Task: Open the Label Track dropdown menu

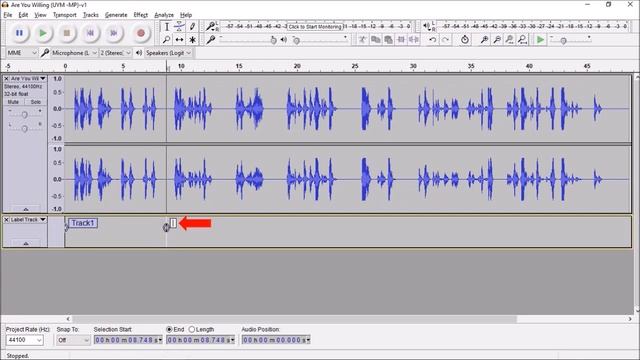Action: 28,220
